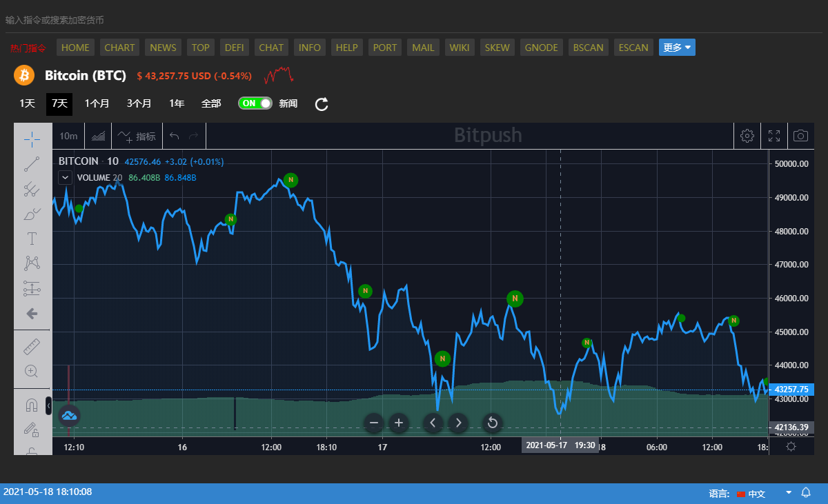Image resolution: width=828 pixels, height=504 pixels.
Task: Open the DEFI command button
Action: click(235, 48)
